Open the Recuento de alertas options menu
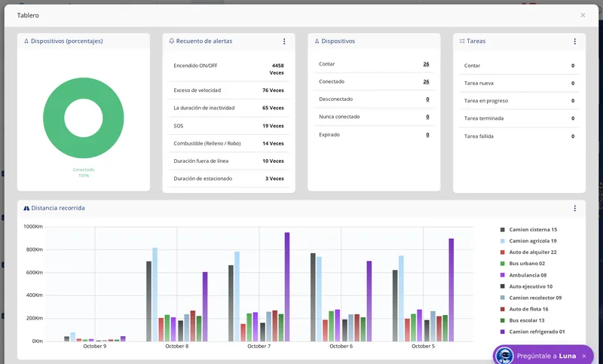This screenshot has width=603, height=364. 284,41
